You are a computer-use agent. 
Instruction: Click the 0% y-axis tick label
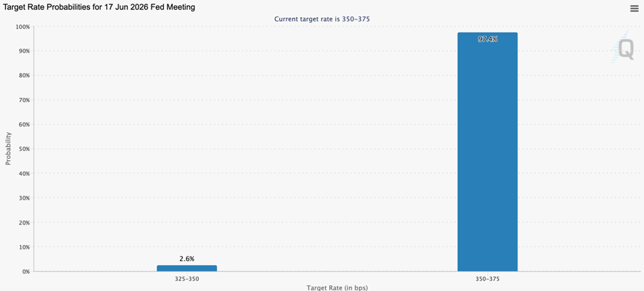(25, 272)
